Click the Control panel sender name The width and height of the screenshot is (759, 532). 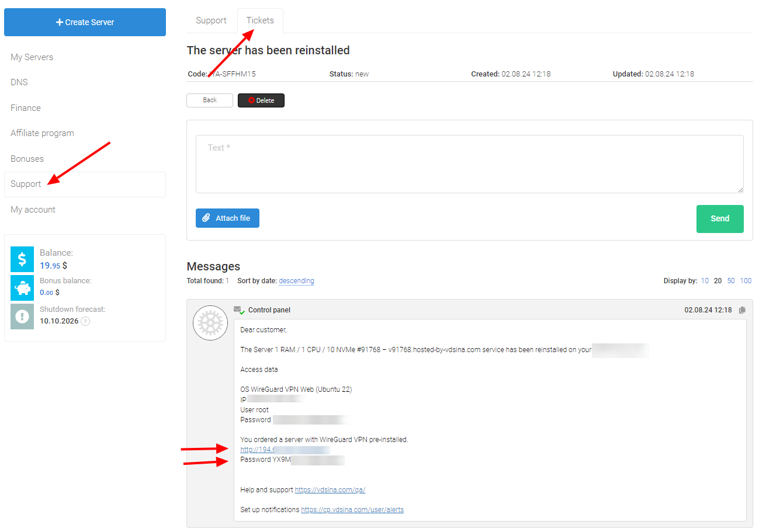tap(269, 310)
